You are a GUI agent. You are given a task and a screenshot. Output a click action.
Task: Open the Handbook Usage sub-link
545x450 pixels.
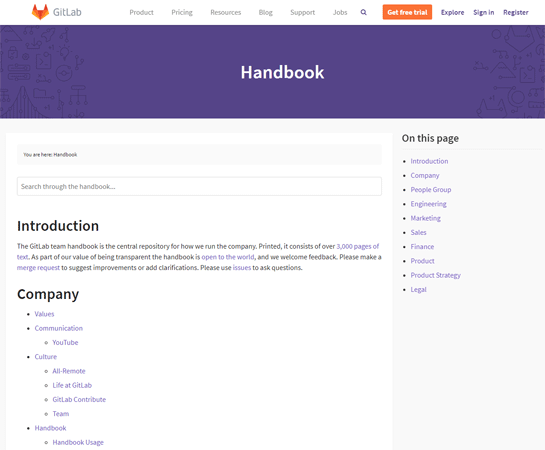click(78, 442)
